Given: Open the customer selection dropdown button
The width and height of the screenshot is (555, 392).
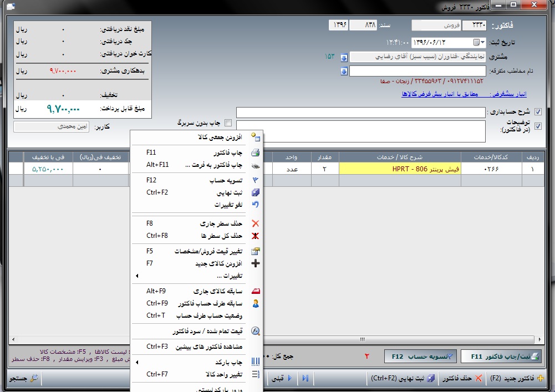Looking at the screenshot, I should pyautogui.click(x=344, y=57).
